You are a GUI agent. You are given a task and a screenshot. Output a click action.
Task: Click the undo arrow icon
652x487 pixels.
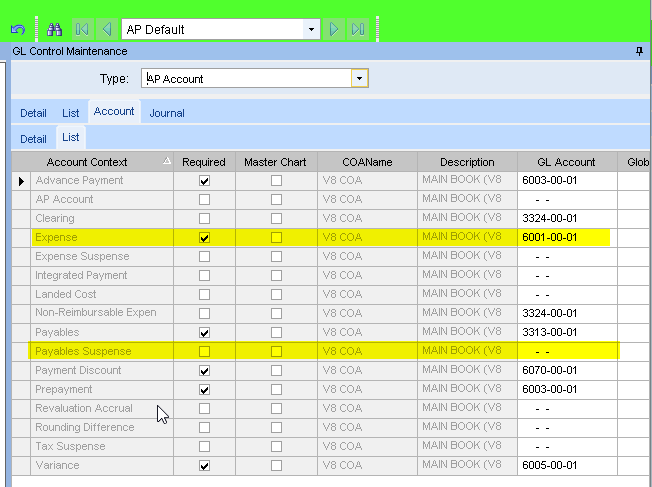18,30
